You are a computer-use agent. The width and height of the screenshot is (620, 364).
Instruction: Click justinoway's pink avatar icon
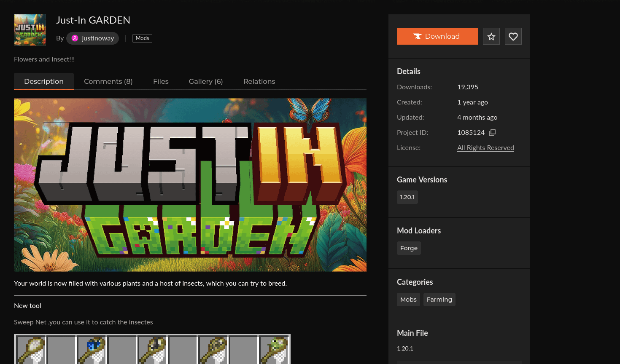pyautogui.click(x=75, y=38)
